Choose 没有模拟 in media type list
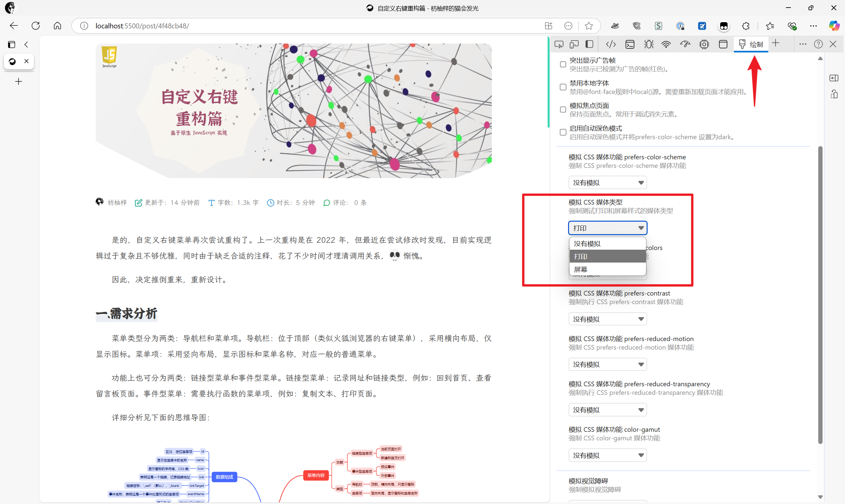The width and height of the screenshot is (845, 504). coord(607,244)
